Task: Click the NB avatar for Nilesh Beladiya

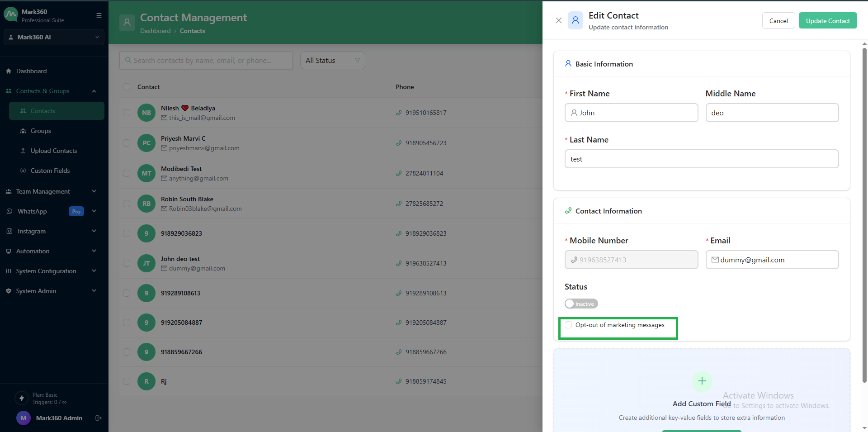Action: pyautogui.click(x=146, y=113)
